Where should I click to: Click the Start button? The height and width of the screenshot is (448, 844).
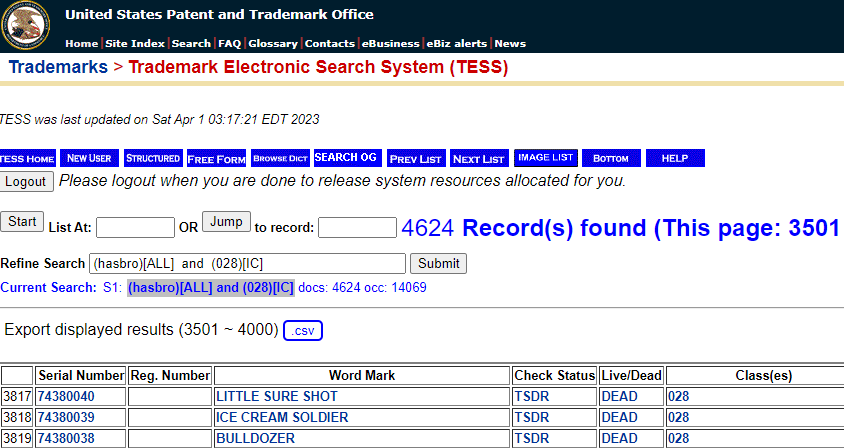[22, 222]
